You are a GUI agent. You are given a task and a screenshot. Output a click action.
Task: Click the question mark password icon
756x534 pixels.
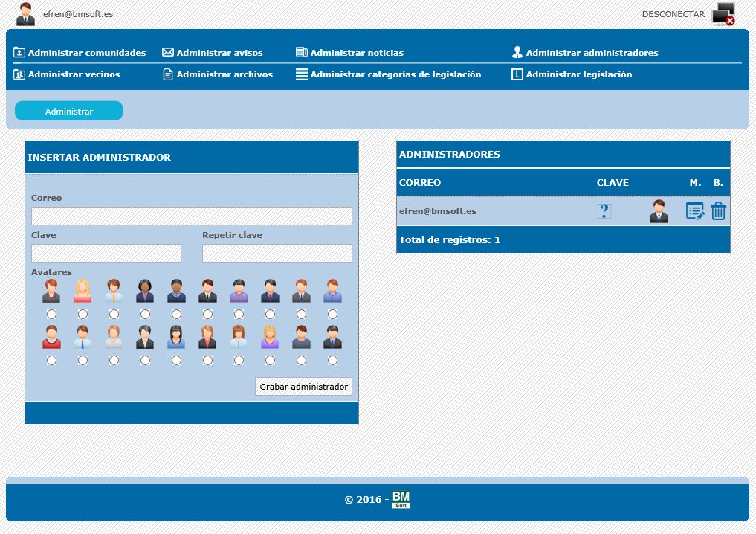pyautogui.click(x=604, y=211)
